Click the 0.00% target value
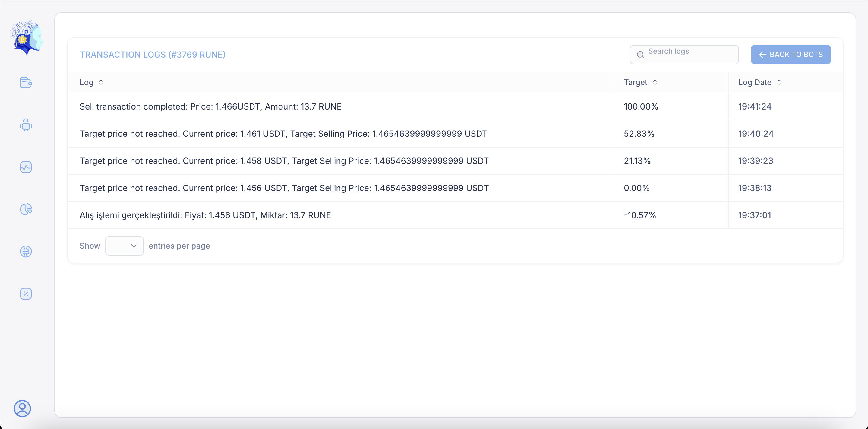Viewport: 868px width, 429px height. (636, 188)
